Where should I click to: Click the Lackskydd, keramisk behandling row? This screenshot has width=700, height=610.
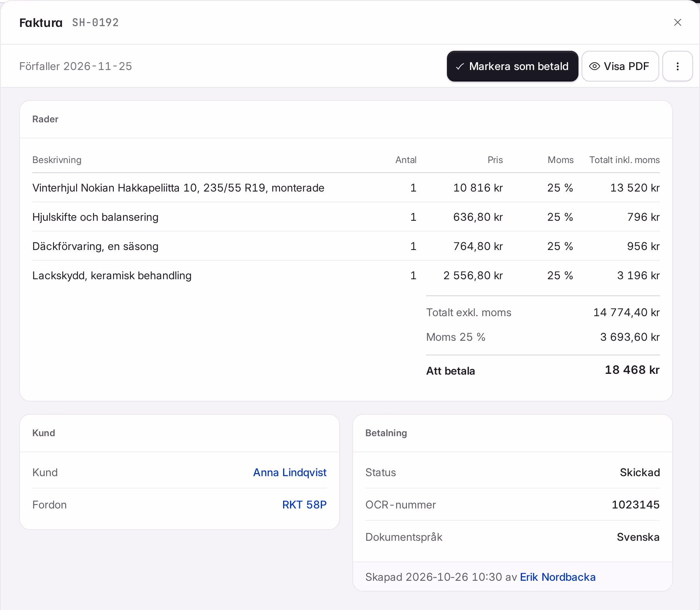(x=346, y=275)
